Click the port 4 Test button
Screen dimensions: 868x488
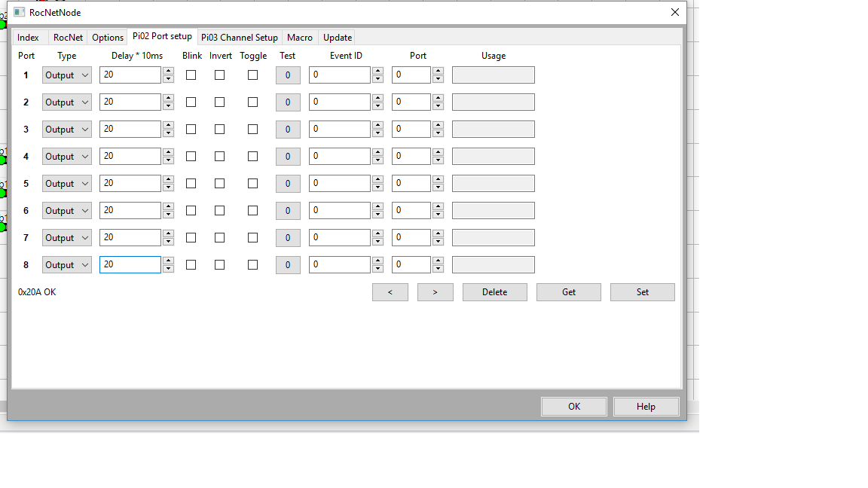(288, 157)
